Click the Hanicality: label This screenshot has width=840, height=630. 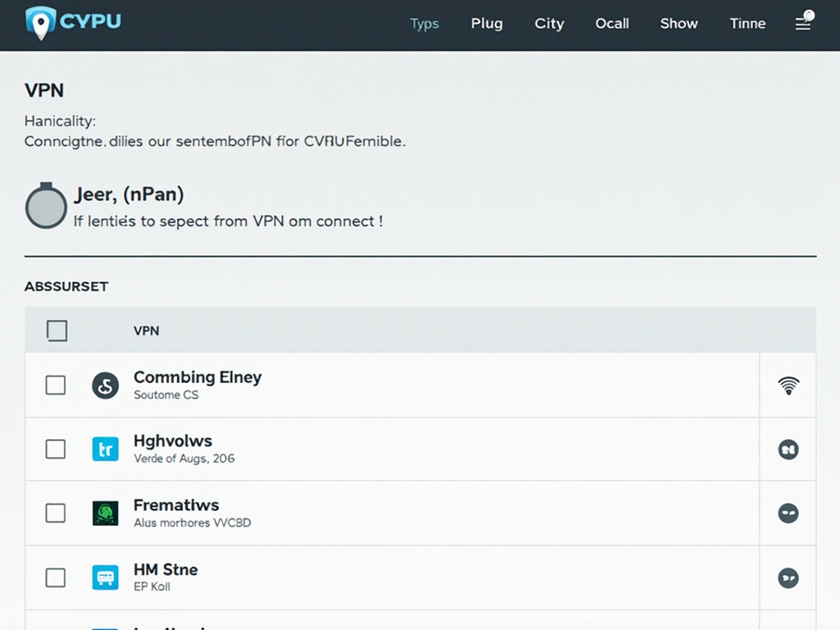pos(60,121)
